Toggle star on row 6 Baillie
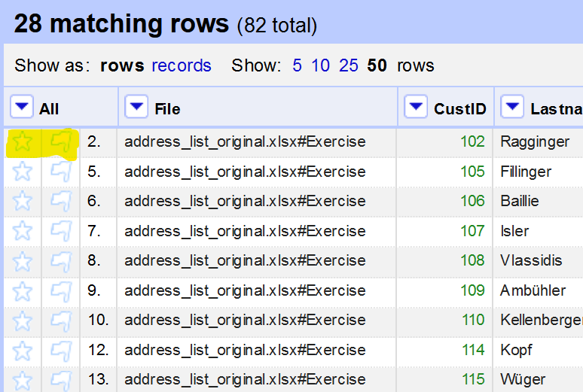Viewport: 583px width, 392px height. 23,201
